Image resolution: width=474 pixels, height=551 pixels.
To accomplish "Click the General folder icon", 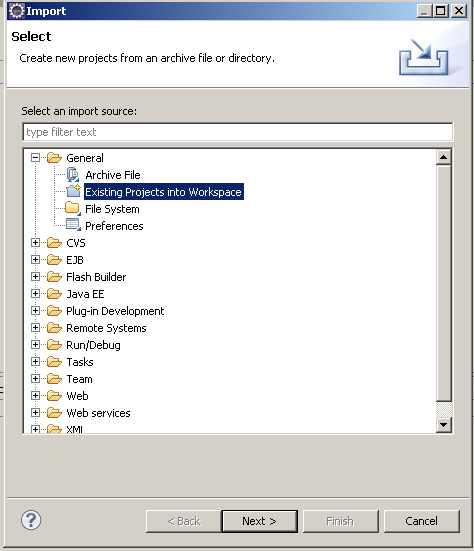I will tap(54, 158).
